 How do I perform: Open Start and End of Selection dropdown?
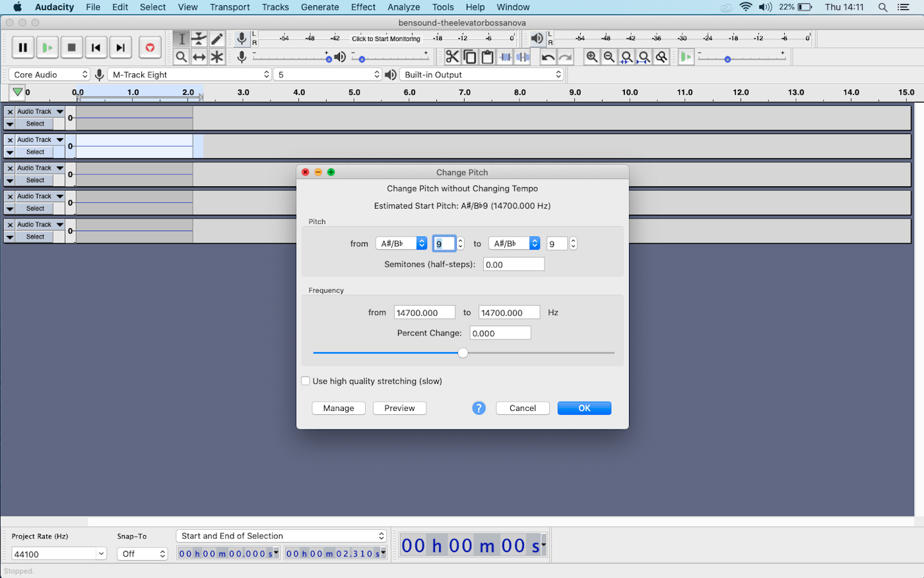pyautogui.click(x=281, y=536)
